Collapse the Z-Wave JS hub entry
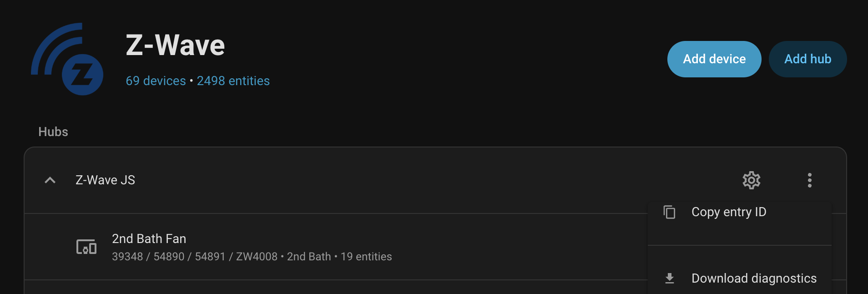The image size is (868, 294). tap(50, 180)
